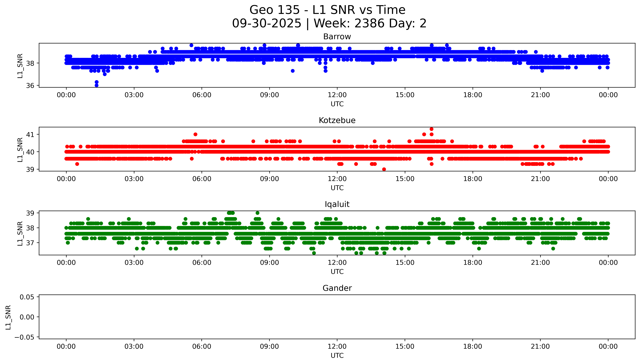This screenshot has width=640, height=364.
Task: Click the red point at 41 near 06:00 in Kotzebue
Action: pos(195,134)
